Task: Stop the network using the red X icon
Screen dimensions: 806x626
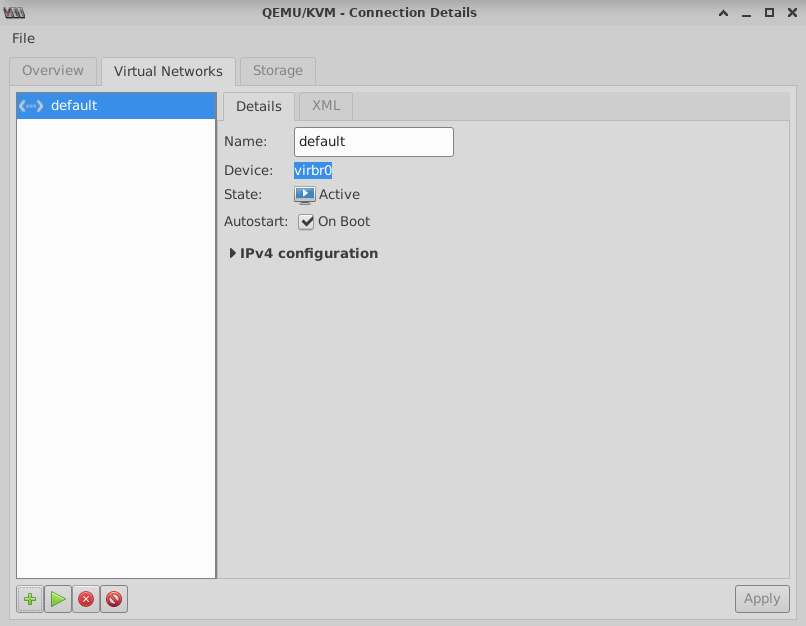Action: pos(86,599)
